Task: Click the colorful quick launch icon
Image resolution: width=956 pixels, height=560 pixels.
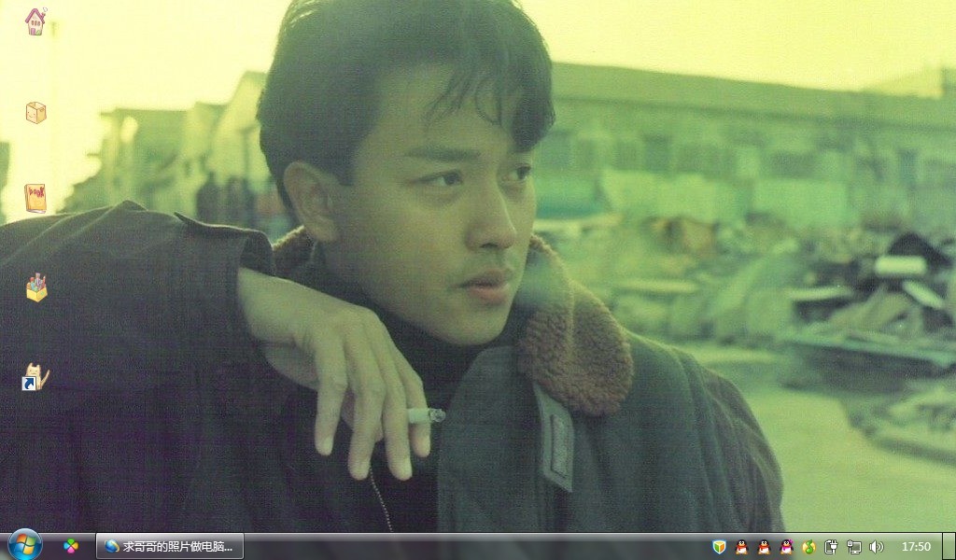Action: 71,546
